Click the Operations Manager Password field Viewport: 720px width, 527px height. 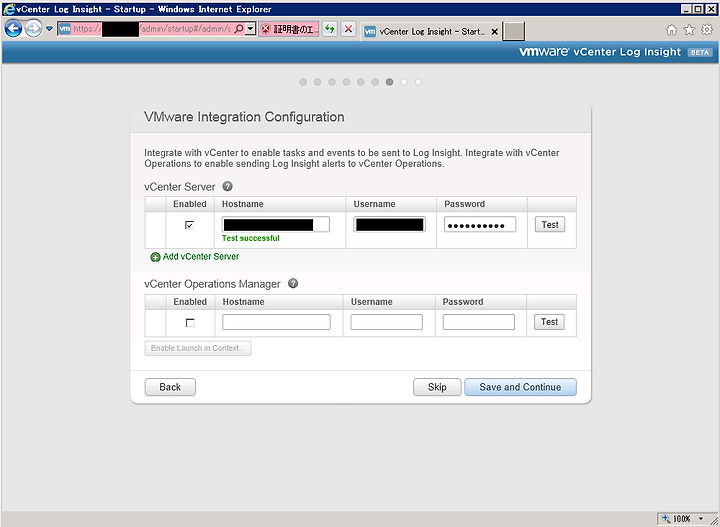(x=478, y=322)
